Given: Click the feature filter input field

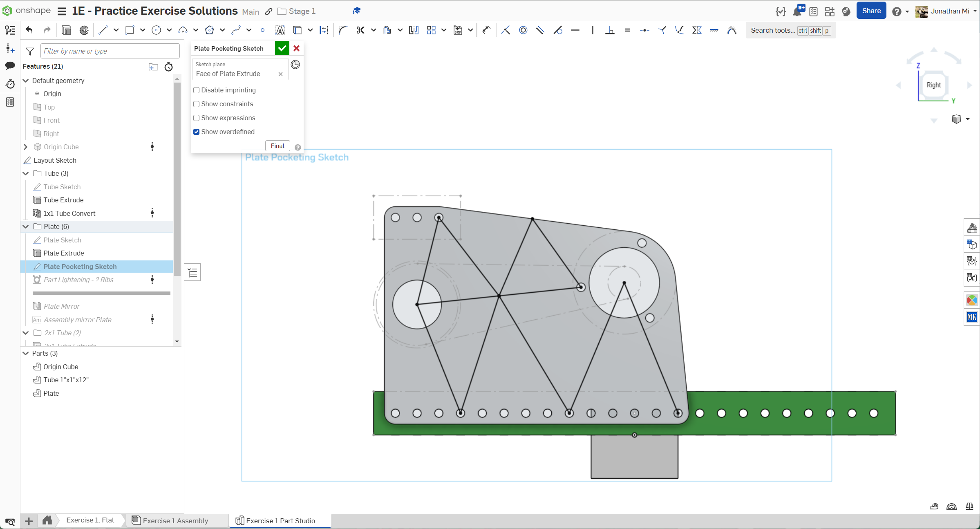Looking at the screenshot, I should [x=110, y=51].
